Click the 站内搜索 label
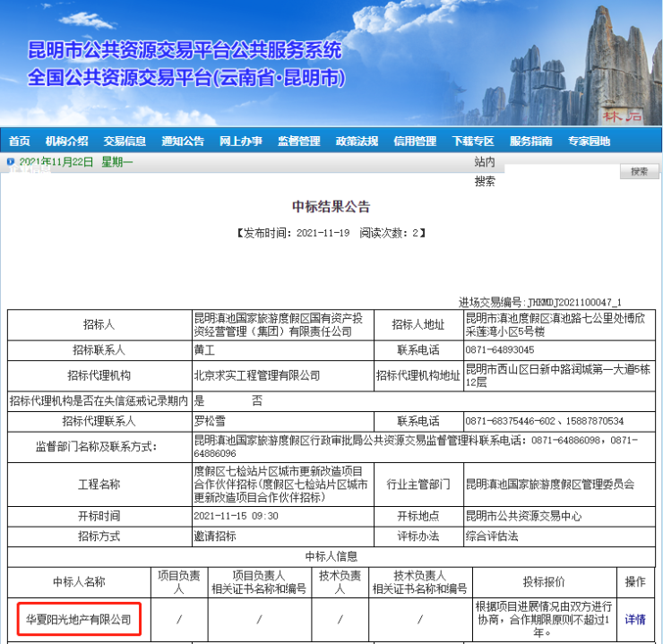Viewport: 663px width, 644px height. pyautogui.click(x=485, y=171)
